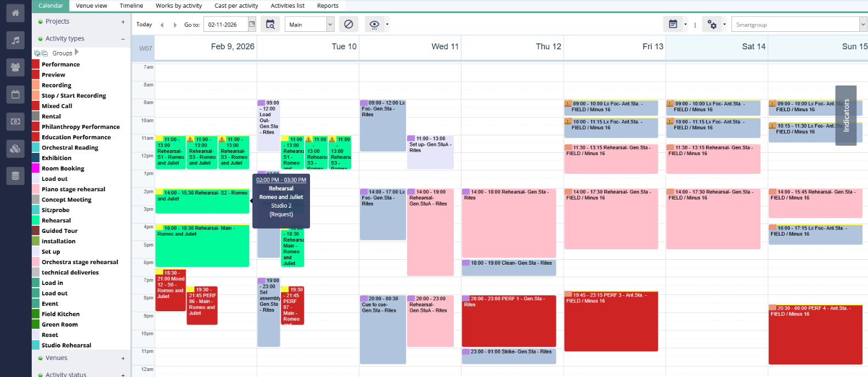Viewport: 868px width, 377px height.
Task: Click the gears settings toolbar icon
Action: pos(712,25)
